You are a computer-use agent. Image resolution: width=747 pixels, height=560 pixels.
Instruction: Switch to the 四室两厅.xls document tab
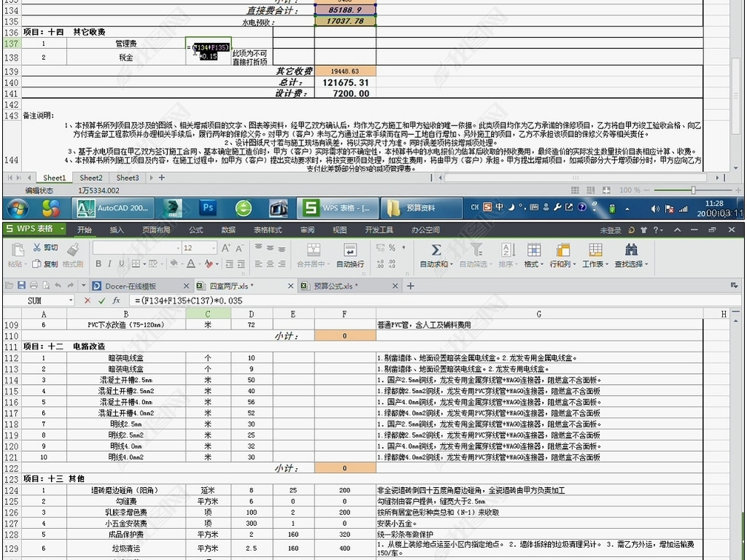(232, 286)
